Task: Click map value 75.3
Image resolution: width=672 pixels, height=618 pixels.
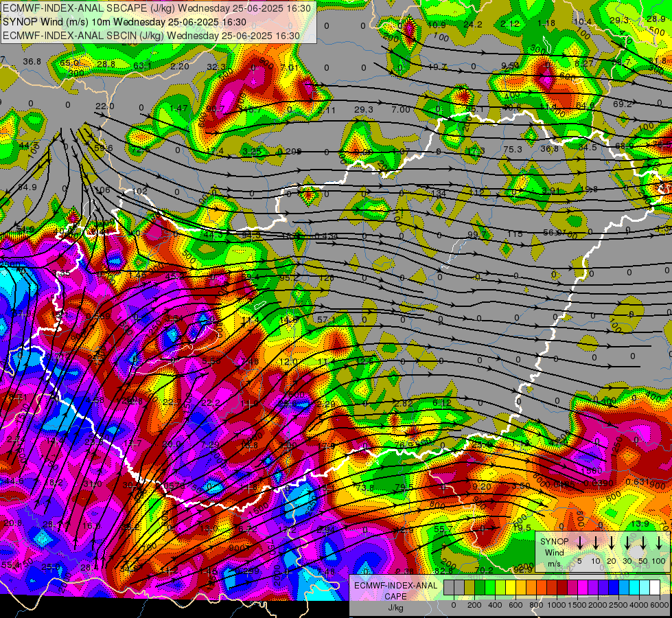Action: pos(513,149)
